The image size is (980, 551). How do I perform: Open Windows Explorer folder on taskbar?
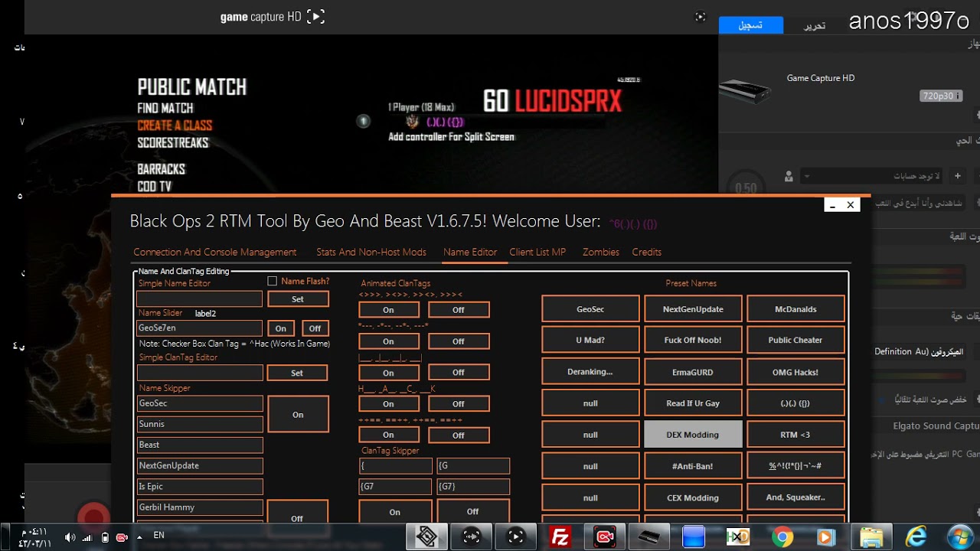(x=871, y=537)
